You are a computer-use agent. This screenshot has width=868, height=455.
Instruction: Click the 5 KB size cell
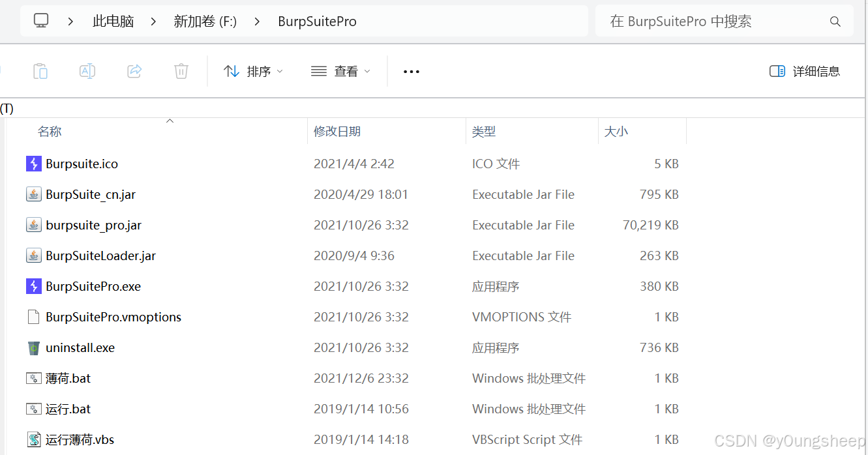click(666, 164)
